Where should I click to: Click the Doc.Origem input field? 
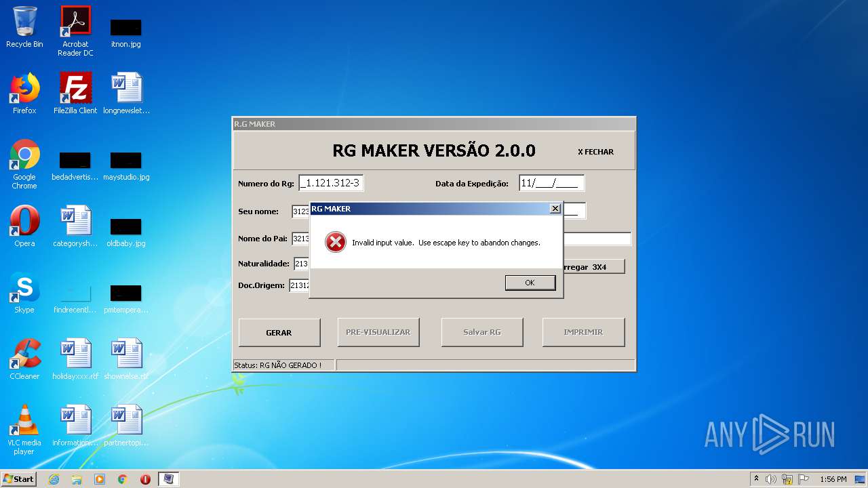click(x=300, y=285)
